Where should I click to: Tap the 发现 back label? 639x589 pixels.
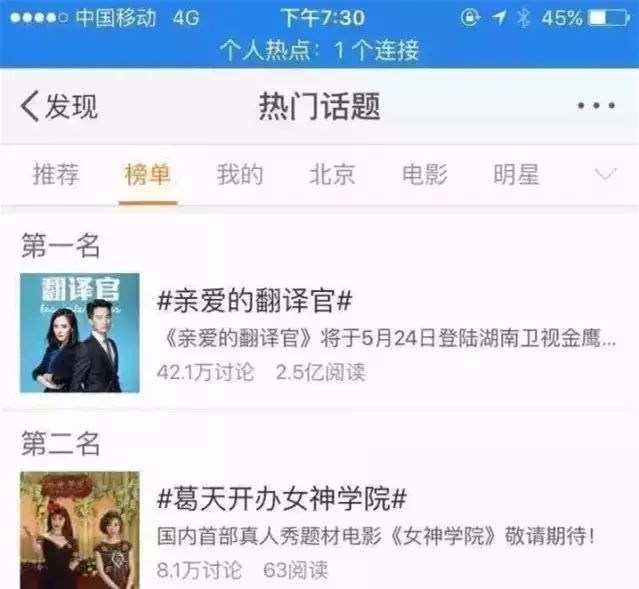coord(72,106)
